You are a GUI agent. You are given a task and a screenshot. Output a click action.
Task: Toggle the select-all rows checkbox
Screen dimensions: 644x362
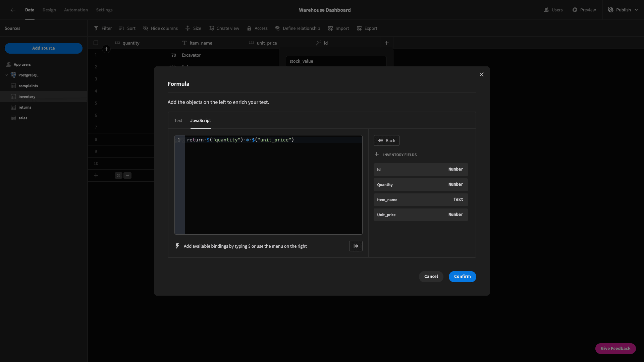pyautogui.click(x=96, y=43)
